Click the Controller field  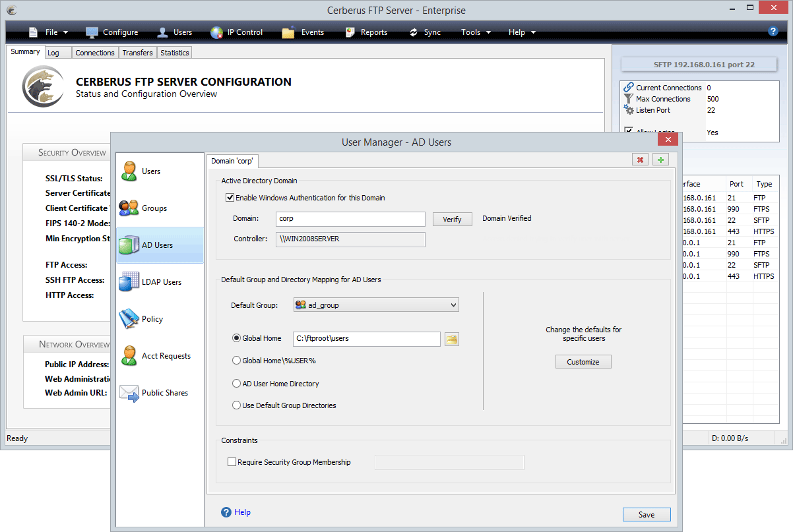350,239
